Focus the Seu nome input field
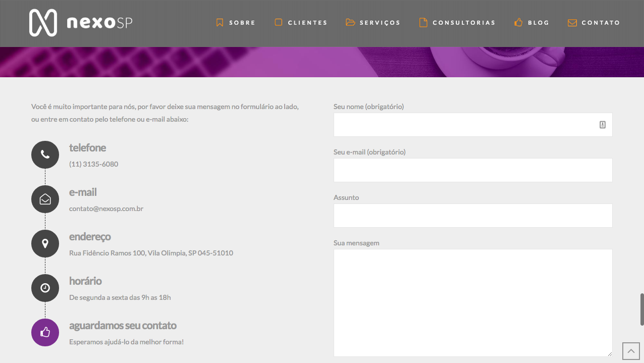 coord(464,125)
